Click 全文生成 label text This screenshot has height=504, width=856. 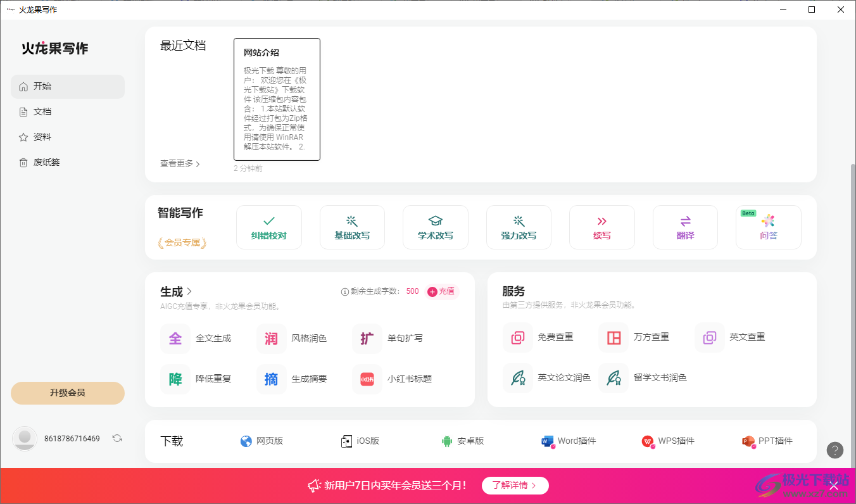point(213,339)
